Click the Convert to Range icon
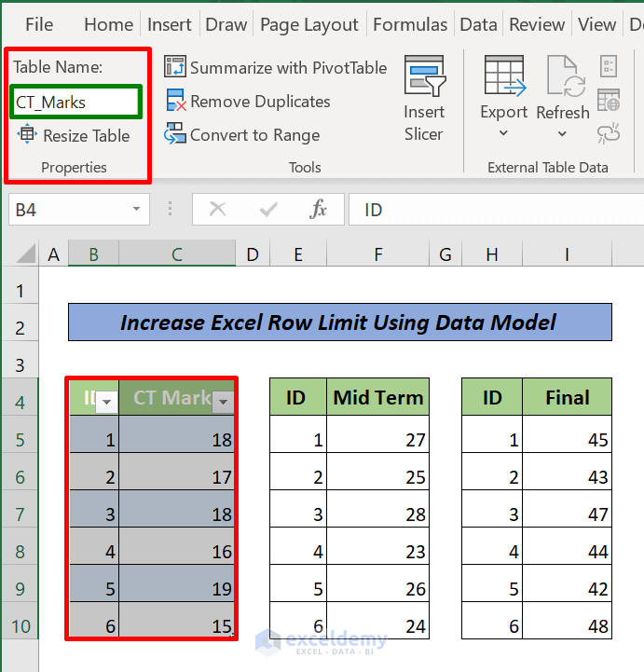The height and width of the screenshot is (672, 644). [175, 133]
